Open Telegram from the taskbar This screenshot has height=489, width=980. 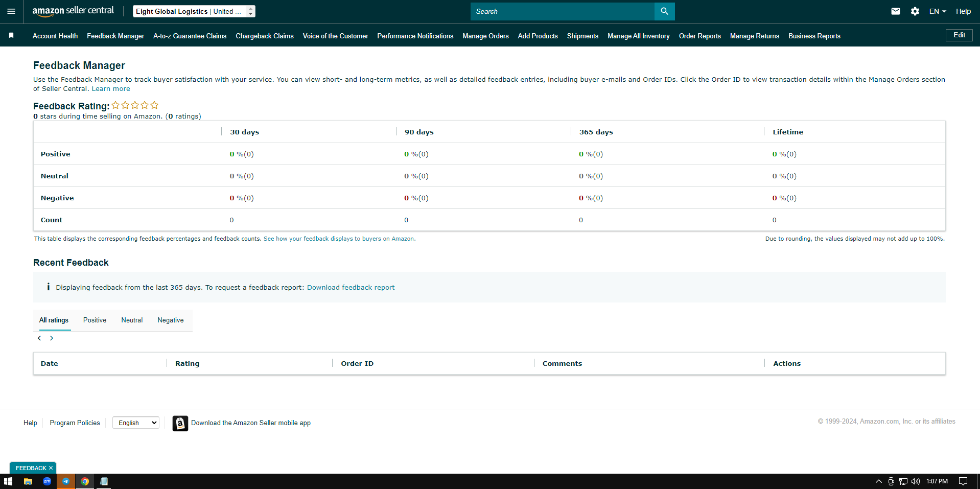point(66,481)
